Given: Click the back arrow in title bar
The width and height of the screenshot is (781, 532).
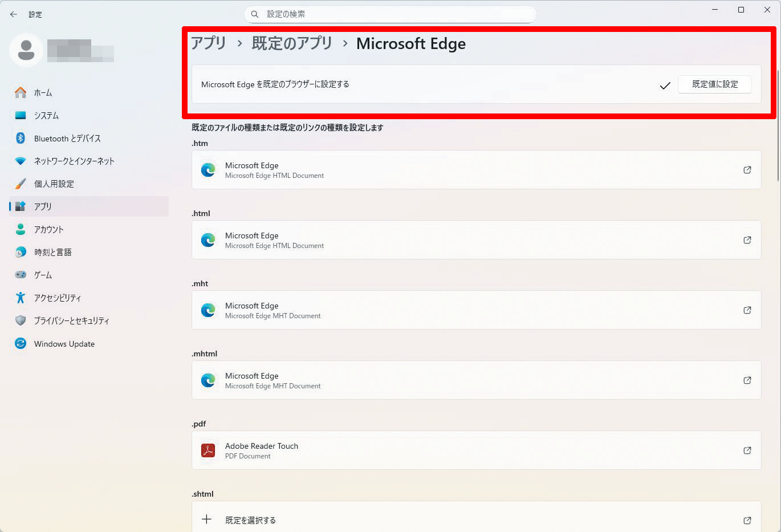Looking at the screenshot, I should click(14, 14).
